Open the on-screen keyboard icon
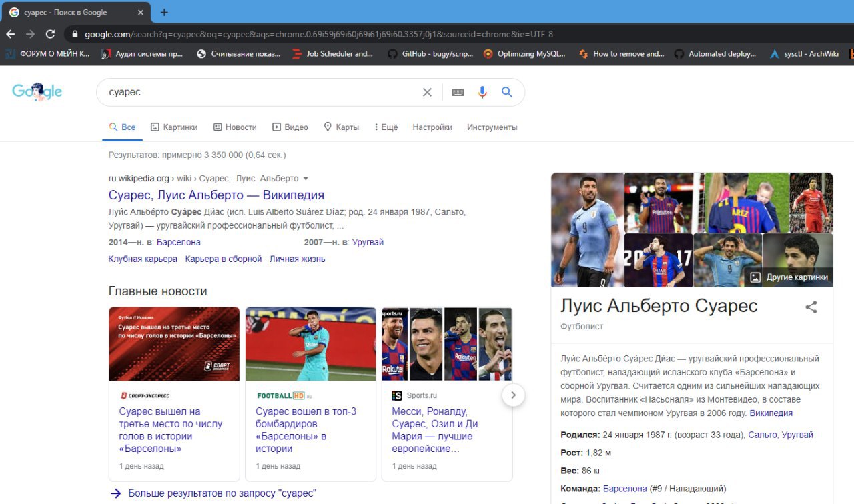 tap(458, 92)
